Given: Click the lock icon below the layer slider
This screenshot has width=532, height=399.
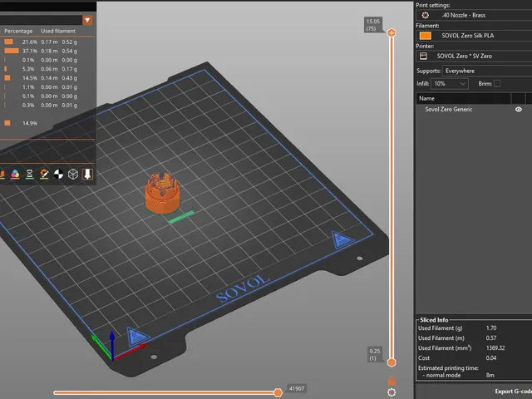Looking at the screenshot, I should pyautogui.click(x=392, y=381).
